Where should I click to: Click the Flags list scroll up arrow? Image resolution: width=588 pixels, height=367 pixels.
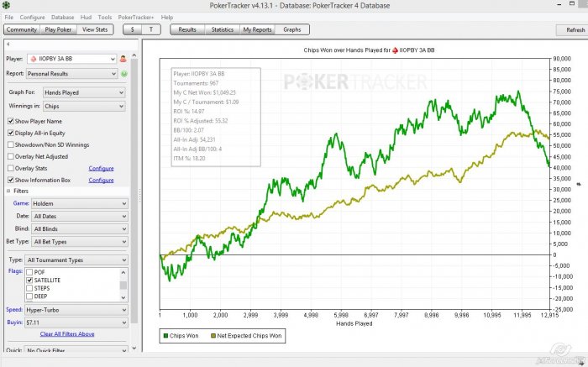(x=123, y=272)
